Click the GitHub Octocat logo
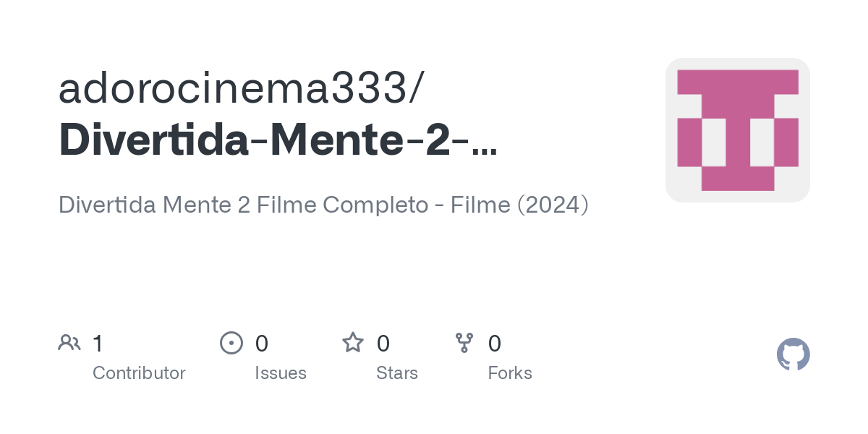868x434 pixels. [793, 355]
